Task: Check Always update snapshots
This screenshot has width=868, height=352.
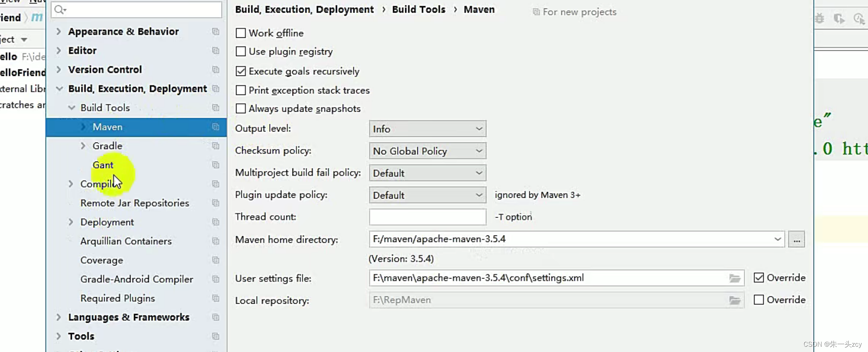Action: (241, 108)
